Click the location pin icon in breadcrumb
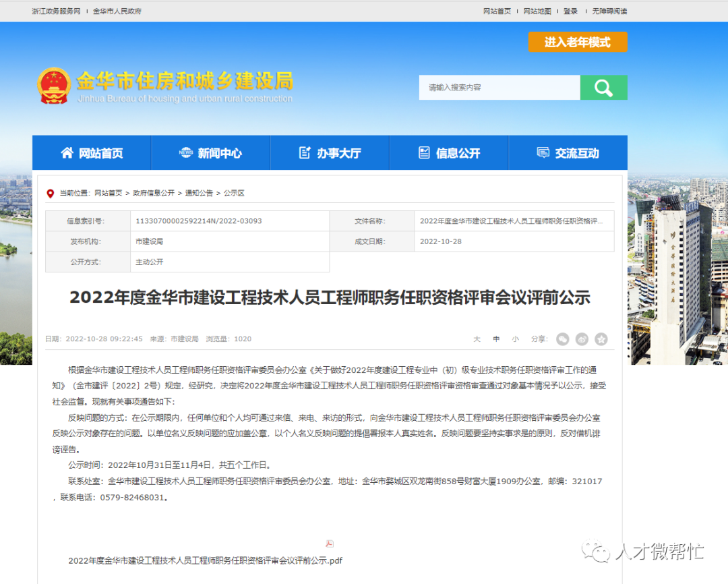 pos(51,193)
